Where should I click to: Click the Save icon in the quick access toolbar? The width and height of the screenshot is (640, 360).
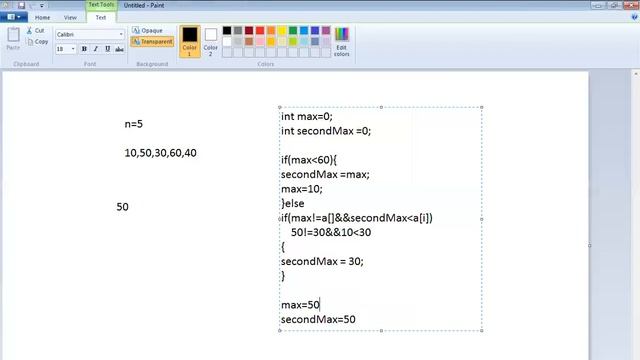tap(21, 5)
